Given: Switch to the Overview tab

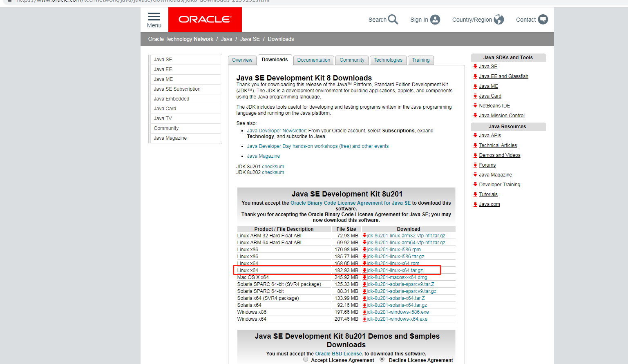Looking at the screenshot, I should [x=242, y=60].
